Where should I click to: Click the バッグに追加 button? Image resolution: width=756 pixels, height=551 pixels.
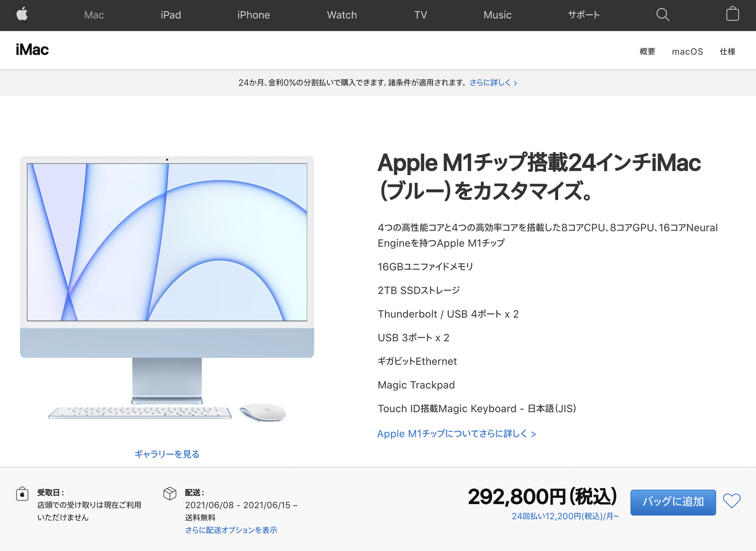pos(673,502)
